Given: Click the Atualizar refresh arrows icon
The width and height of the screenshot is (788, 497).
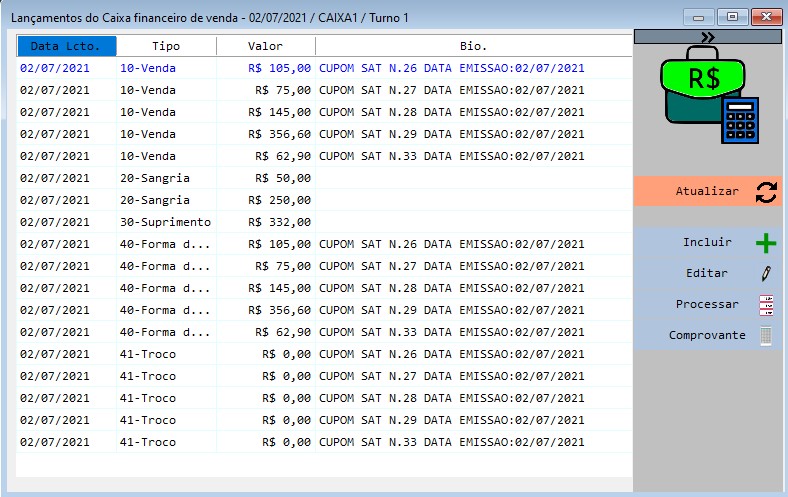Looking at the screenshot, I should coord(766,192).
